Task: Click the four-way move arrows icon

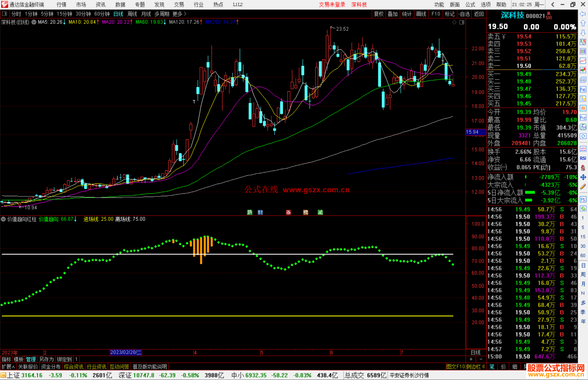Action: [x=583, y=177]
